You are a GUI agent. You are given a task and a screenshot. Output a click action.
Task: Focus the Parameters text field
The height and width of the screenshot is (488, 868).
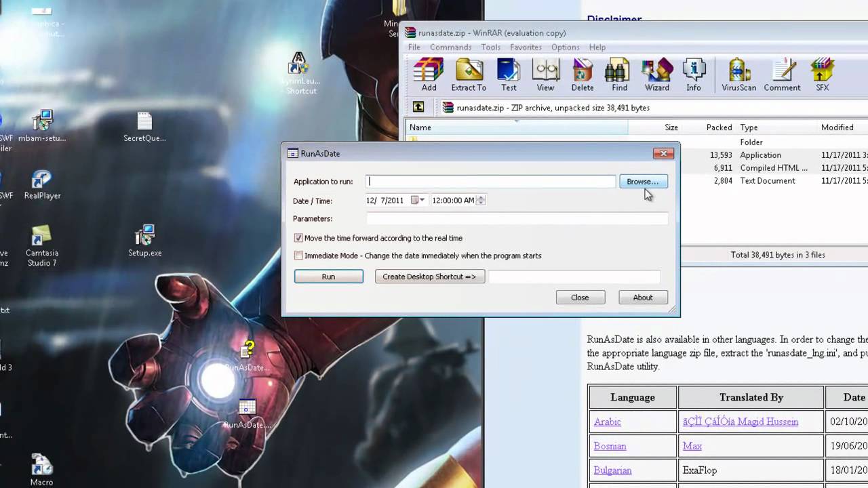[517, 218]
